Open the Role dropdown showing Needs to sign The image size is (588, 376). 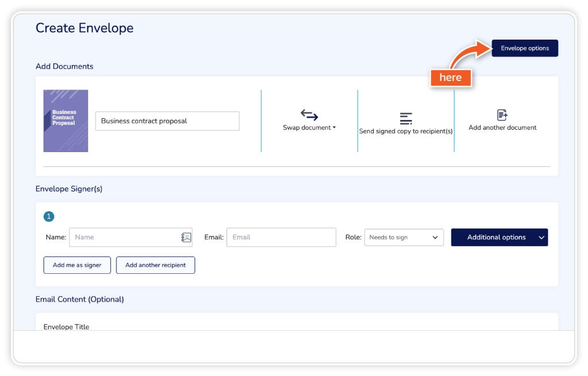[404, 237]
